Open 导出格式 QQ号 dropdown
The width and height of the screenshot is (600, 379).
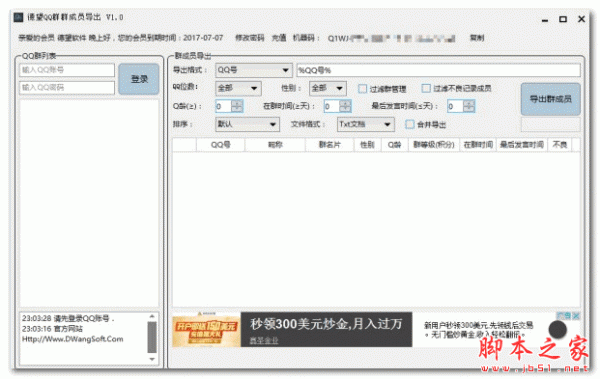[254, 70]
